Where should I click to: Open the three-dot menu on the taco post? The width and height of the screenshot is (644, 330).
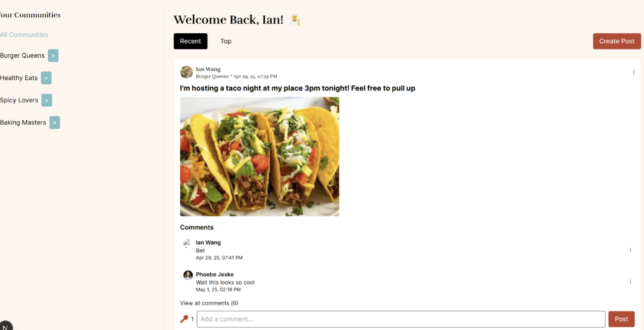point(633,72)
